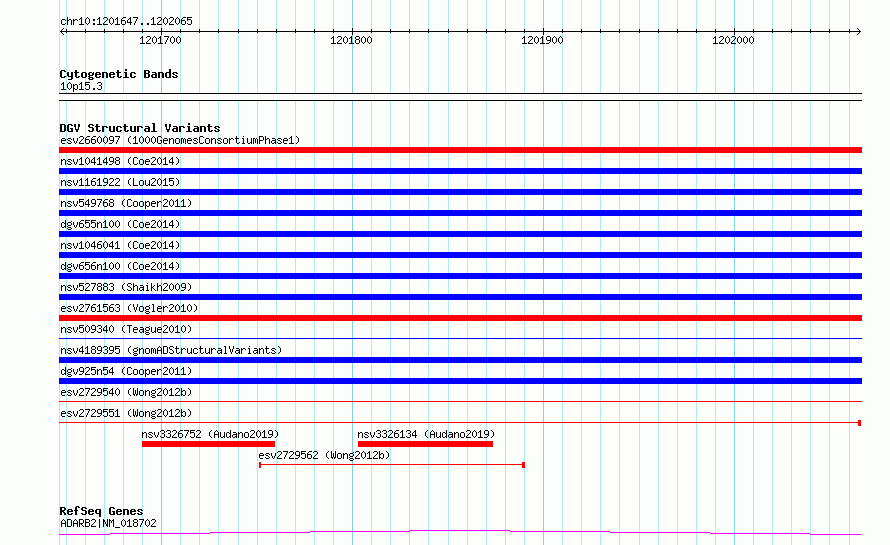The height and width of the screenshot is (545, 890).
Task: Click the 1201900 ruler position label
Action: click(542, 40)
